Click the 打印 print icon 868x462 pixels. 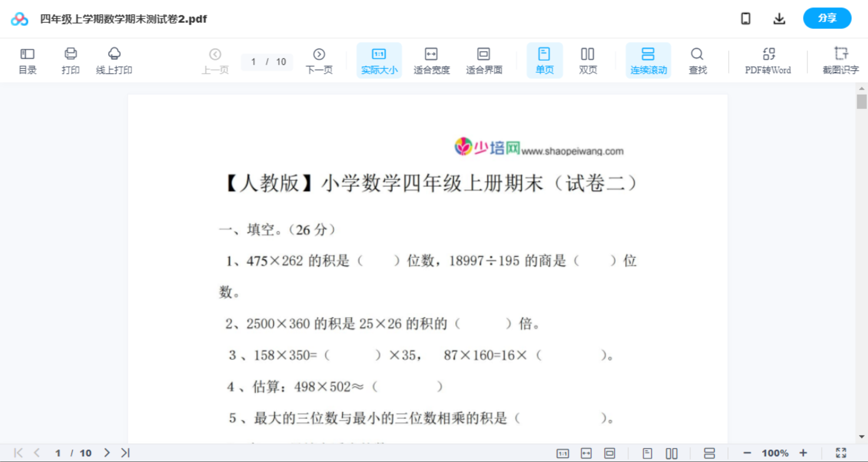click(x=70, y=60)
